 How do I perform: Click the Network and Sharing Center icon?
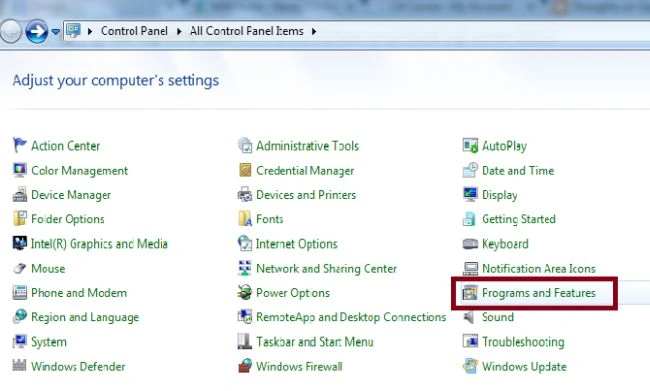tap(245, 268)
